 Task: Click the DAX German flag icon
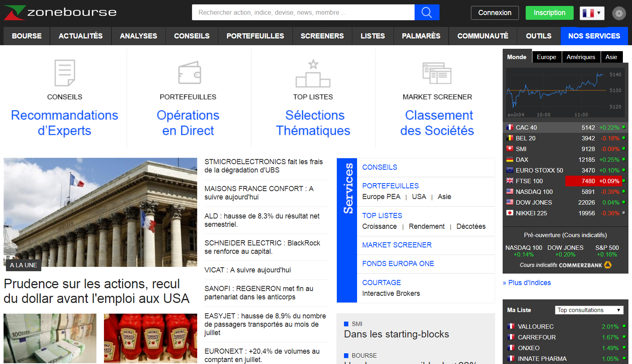510,159
